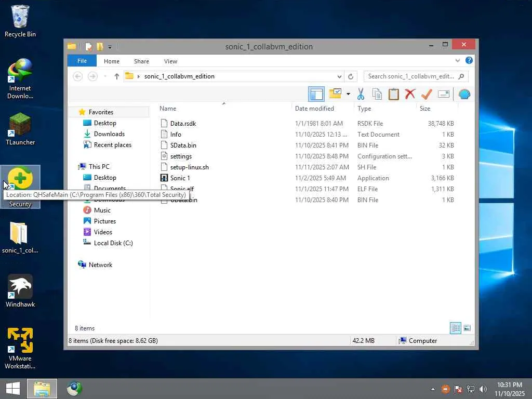Click the quick access New Folder icon
The image size is (532, 399).
(x=99, y=46)
